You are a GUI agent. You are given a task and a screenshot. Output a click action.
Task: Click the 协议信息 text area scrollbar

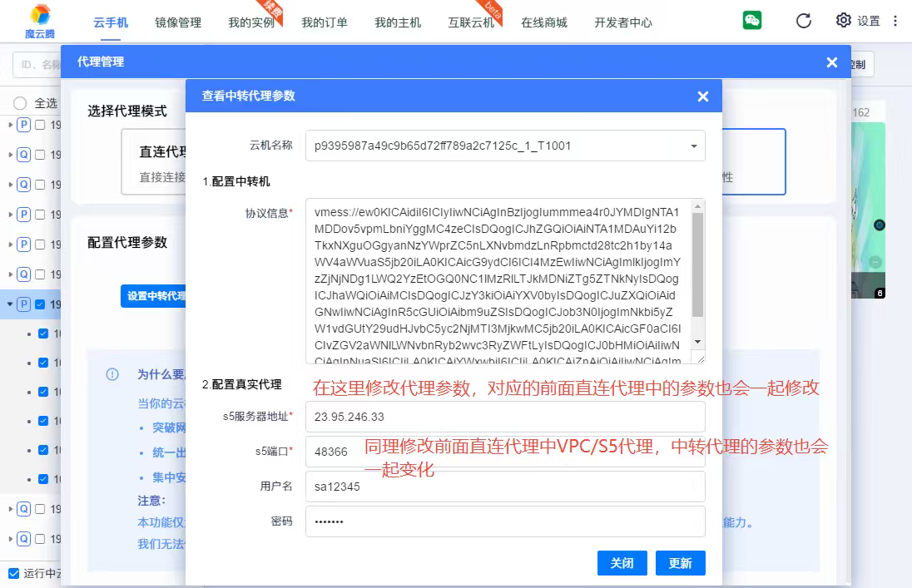coord(698,266)
